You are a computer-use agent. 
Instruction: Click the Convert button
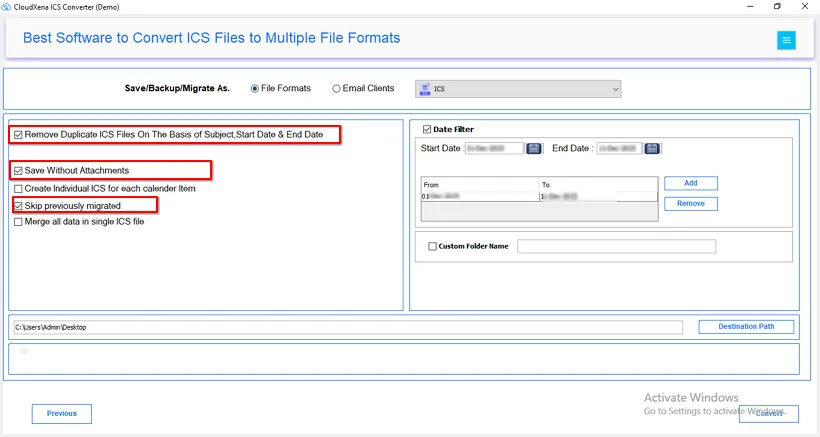point(769,413)
